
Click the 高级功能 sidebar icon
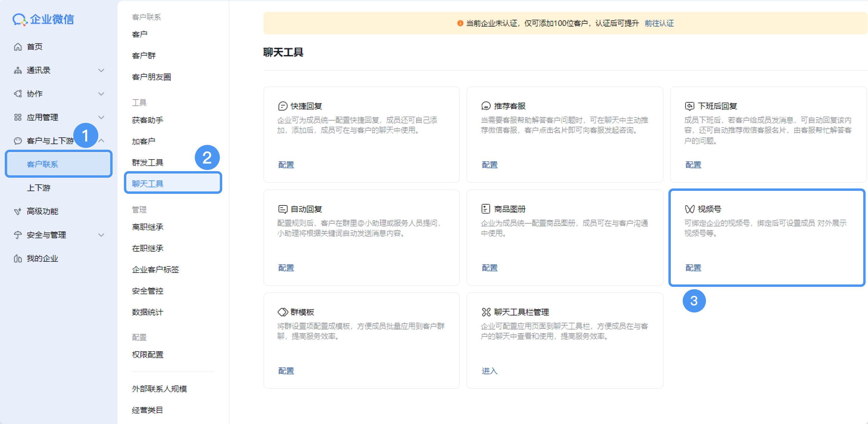click(x=18, y=211)
